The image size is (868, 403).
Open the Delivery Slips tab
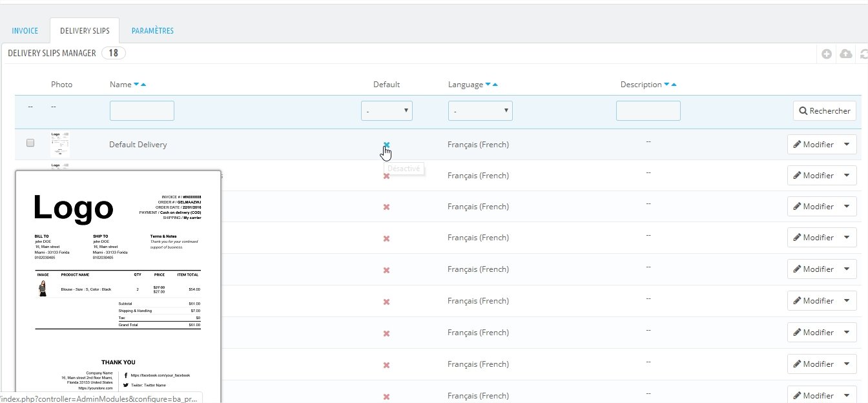(85, 31)
